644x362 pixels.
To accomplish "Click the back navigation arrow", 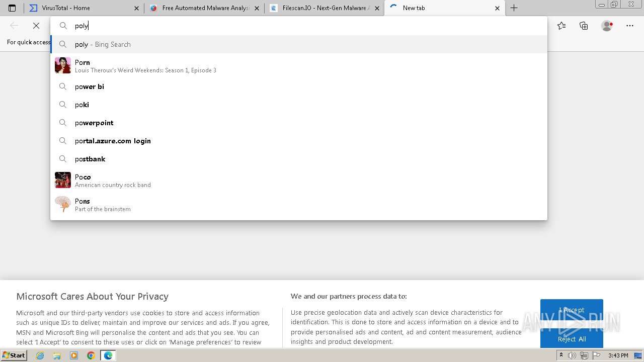I will pos(14,26).
